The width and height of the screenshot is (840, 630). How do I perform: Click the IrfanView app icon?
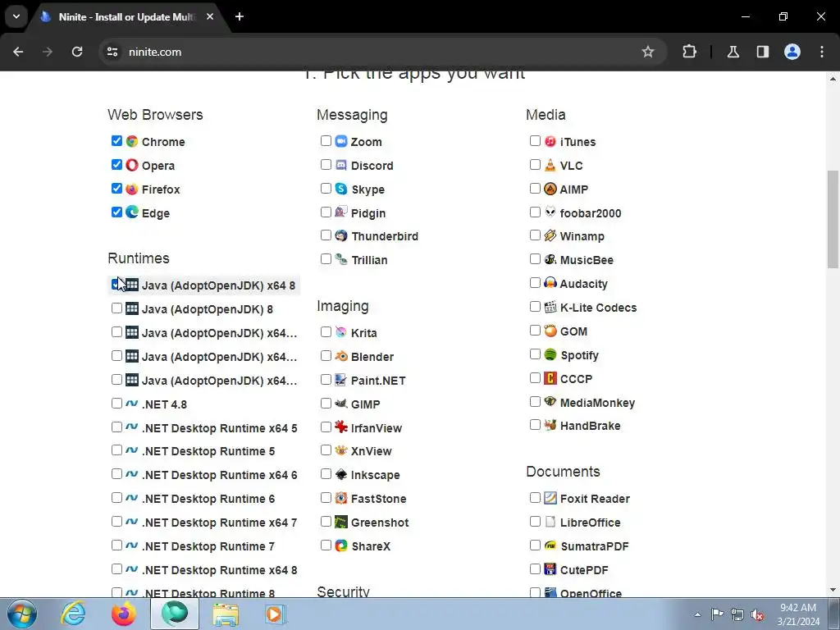[x=341, y=427]
